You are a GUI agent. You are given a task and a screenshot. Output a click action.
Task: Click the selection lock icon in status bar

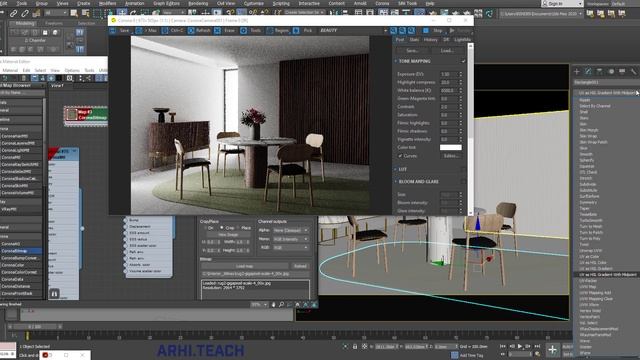(x=355, y=347)
